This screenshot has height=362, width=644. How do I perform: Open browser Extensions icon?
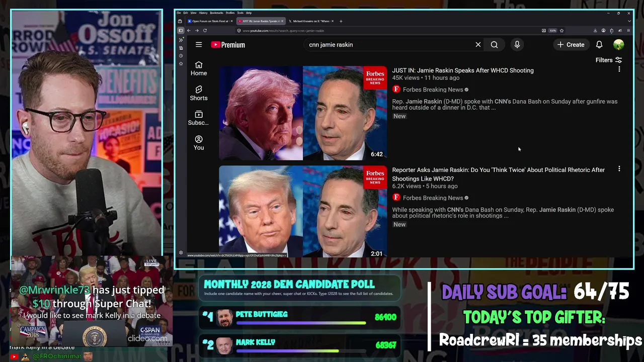(611, 31)
